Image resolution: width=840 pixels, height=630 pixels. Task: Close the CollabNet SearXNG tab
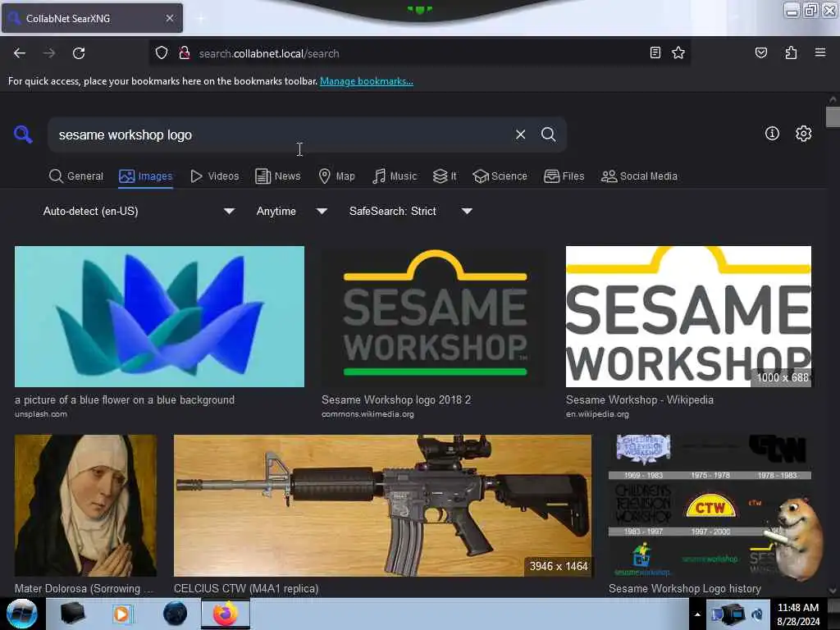pos(169,18)
